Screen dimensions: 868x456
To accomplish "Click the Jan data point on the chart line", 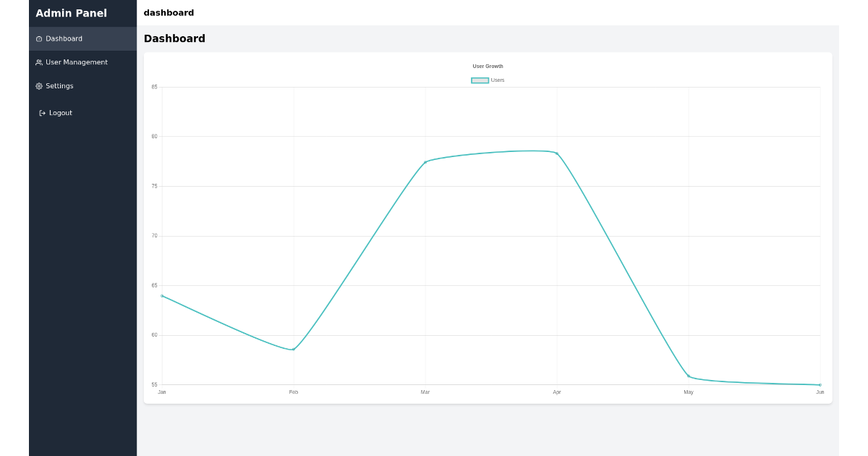I will (x=161, y=295).
